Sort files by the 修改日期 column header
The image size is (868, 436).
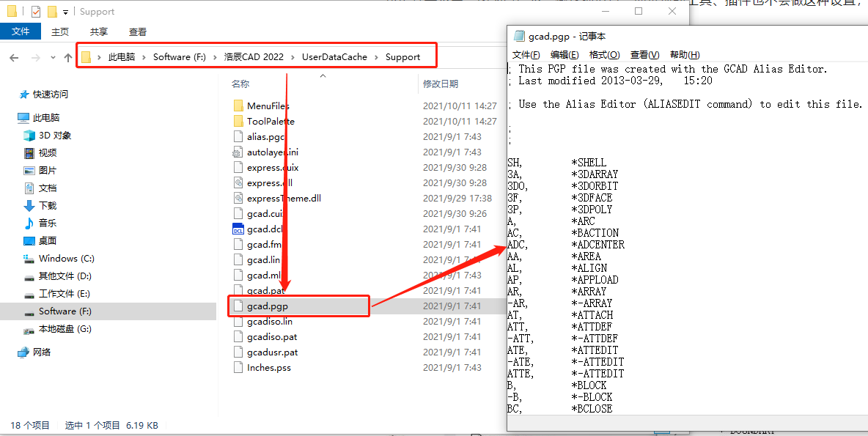coord(441,84)
